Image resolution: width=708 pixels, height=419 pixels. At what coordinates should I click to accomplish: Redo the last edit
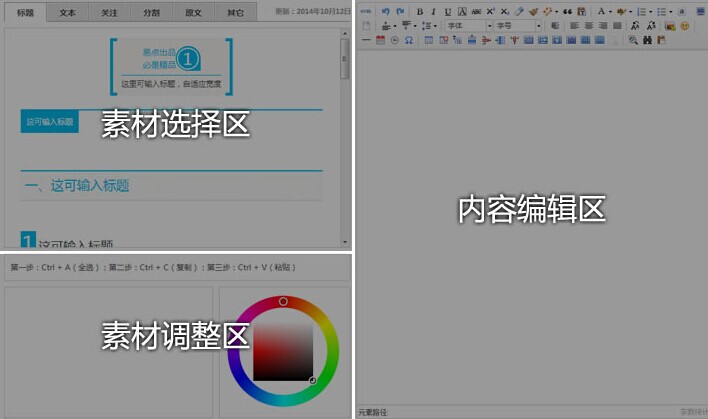point(400,11)
